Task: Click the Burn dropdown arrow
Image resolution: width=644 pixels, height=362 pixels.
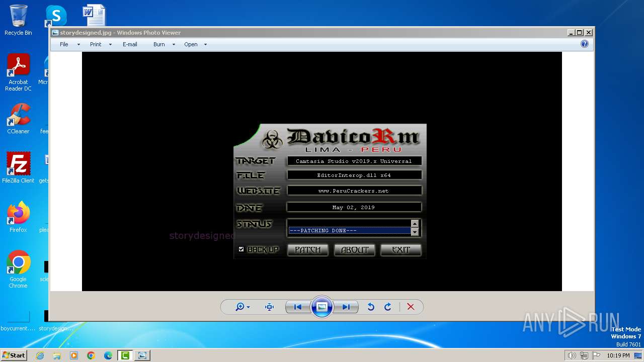Action: click(174, 45)
